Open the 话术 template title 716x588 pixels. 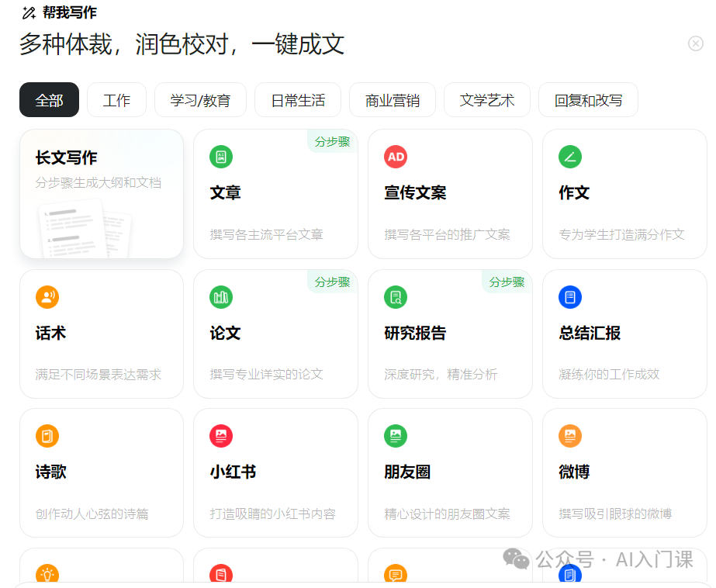[x=50, y=333]
